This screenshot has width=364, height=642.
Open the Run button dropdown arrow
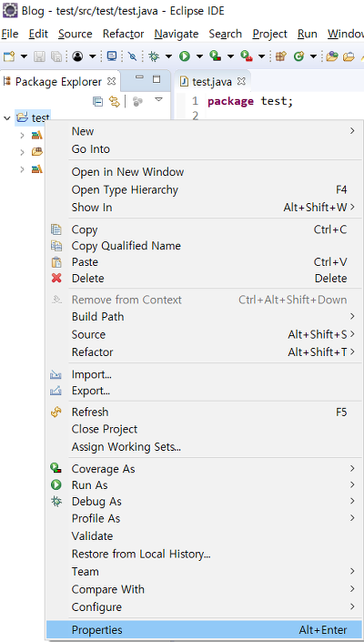click(x=199, y=56)
